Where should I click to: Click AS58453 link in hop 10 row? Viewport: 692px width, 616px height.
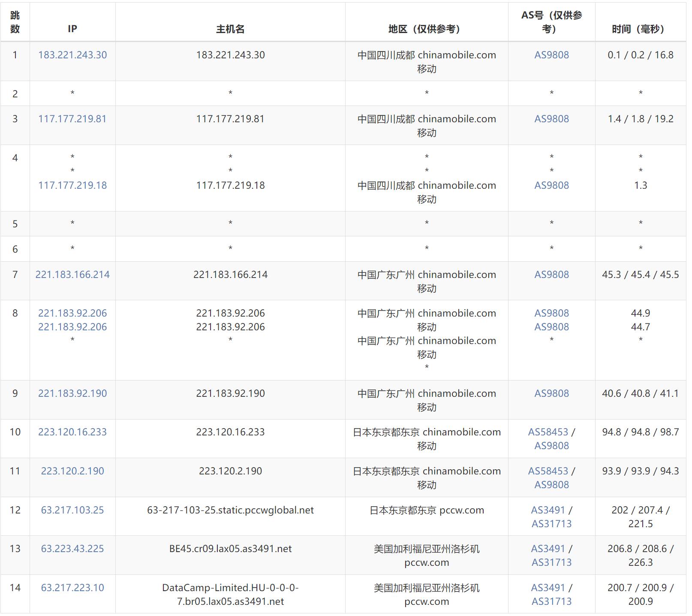(548, 432)
